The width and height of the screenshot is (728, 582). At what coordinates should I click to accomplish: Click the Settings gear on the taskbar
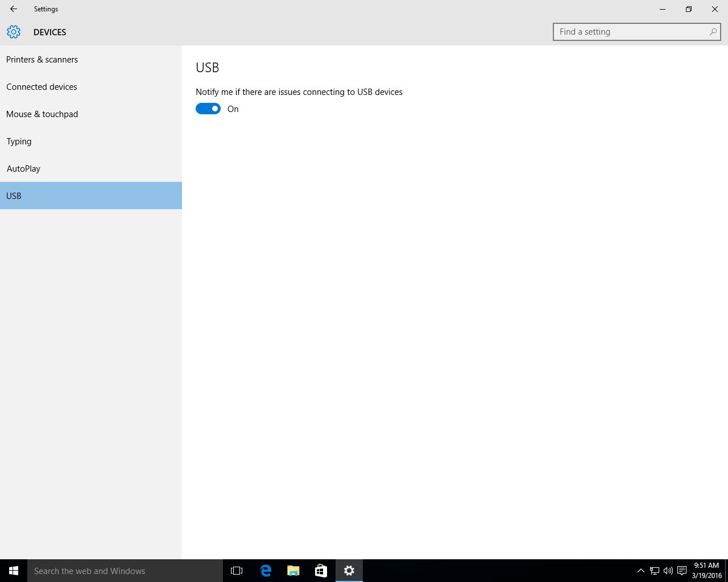pyautogui.click(x=349, y=571)
